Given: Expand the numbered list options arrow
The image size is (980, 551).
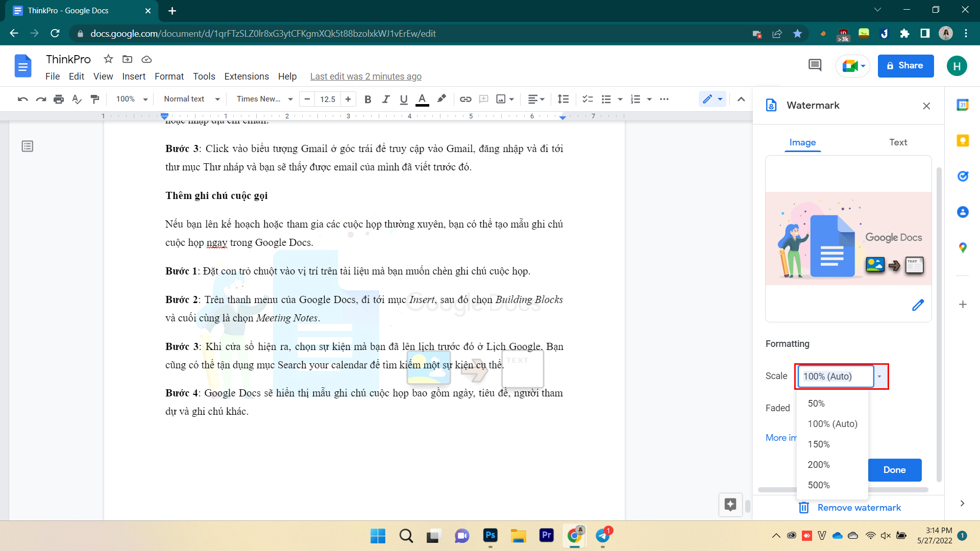Looking at the screenshot, I should click(x=649, y=99).
